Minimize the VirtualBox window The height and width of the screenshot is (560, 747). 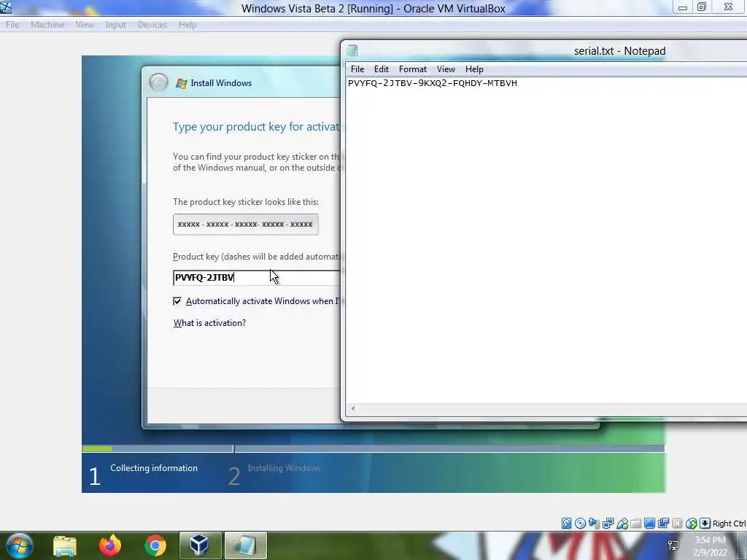[683, 7]
